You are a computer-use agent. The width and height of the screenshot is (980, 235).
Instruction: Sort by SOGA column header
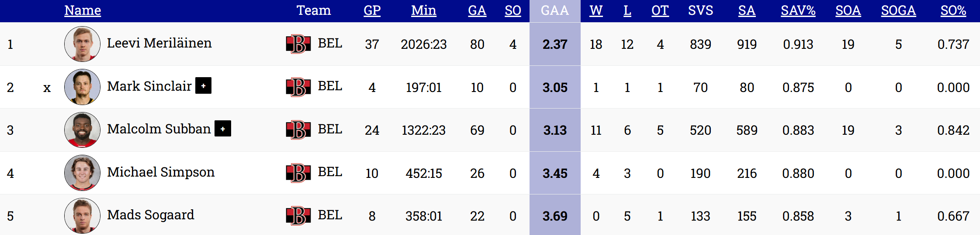click(898, 10)
